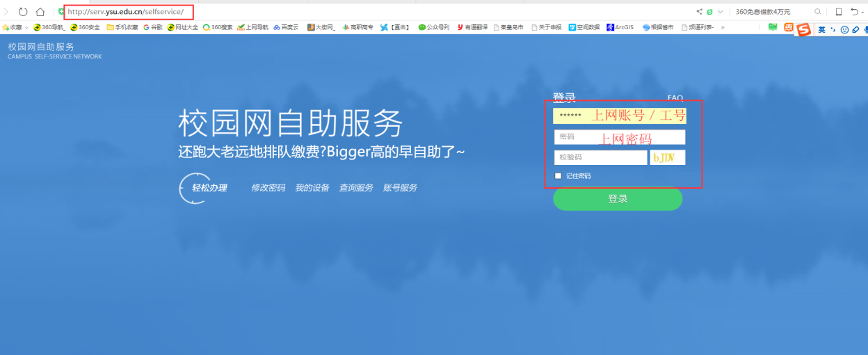This screenshot has height=355, width=868.
Task: Click the search magnifier icon
Action: (x=817, y=12)
